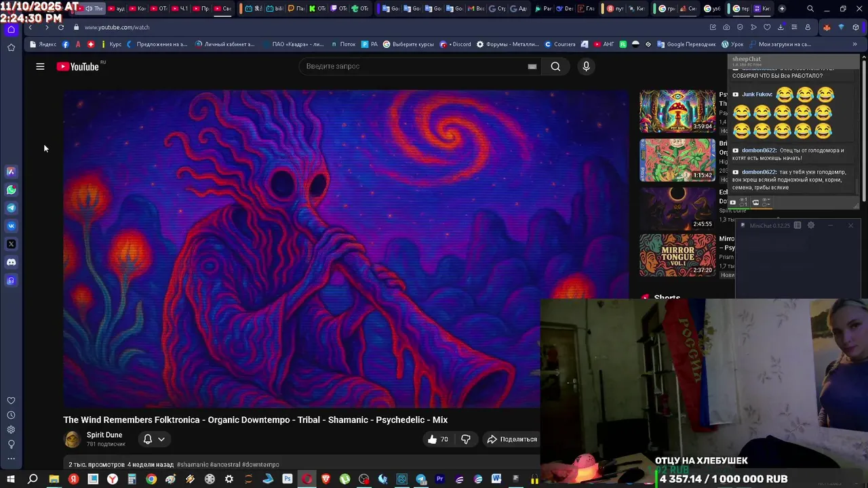868x488 pixels.
Task: Click sidebar bookmarks star icon
Action: point(11,47)
